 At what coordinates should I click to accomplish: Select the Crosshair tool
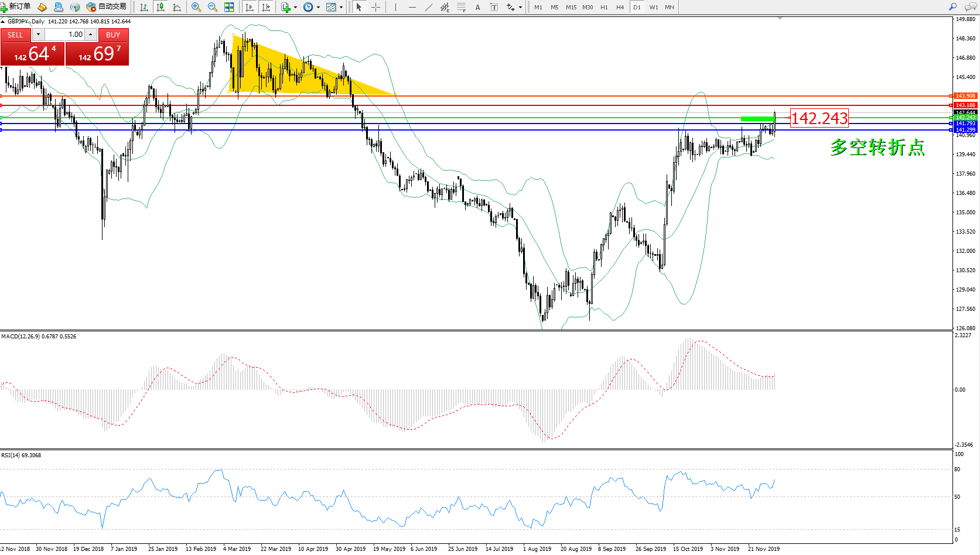tap(375, 7)
